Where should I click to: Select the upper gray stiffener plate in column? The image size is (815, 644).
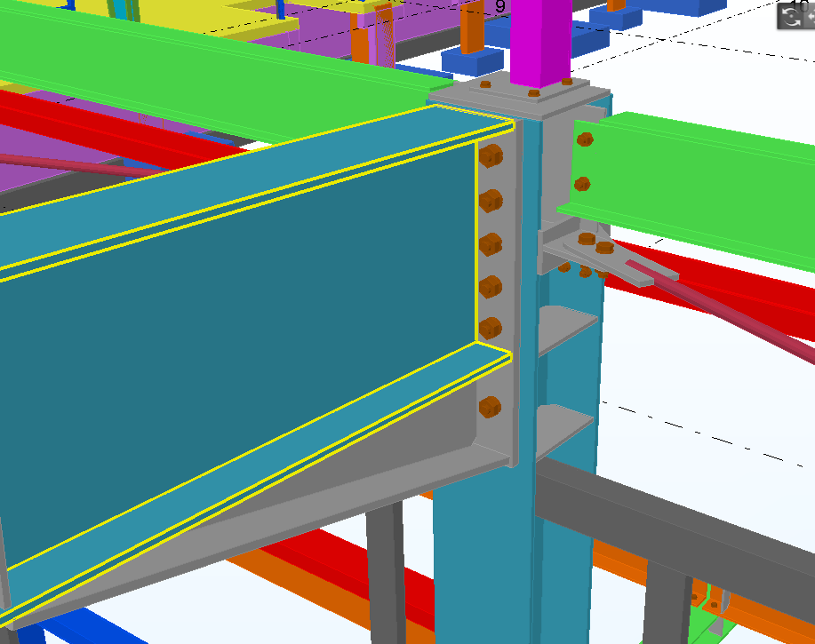[564, 327]
